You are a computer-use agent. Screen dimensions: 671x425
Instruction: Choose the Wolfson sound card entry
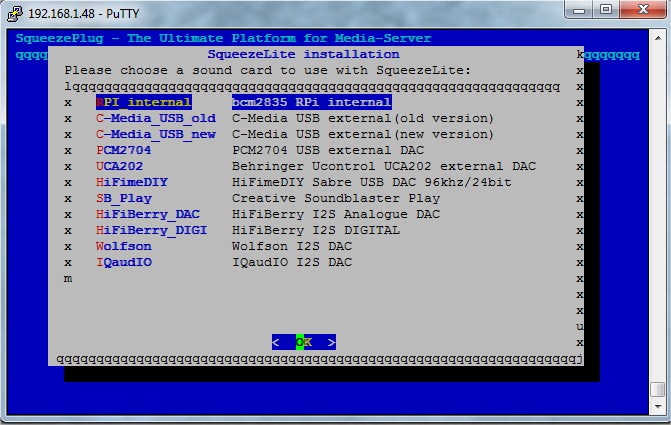click(x=124, y=246)
